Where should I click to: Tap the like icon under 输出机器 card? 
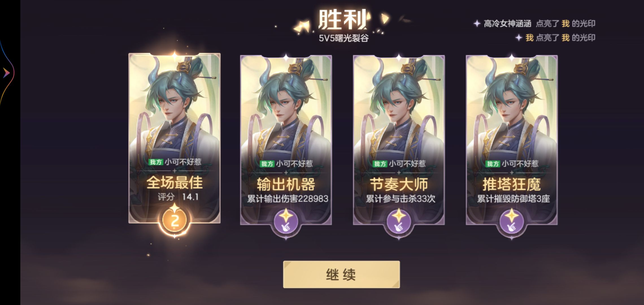(x=286, y=221)
